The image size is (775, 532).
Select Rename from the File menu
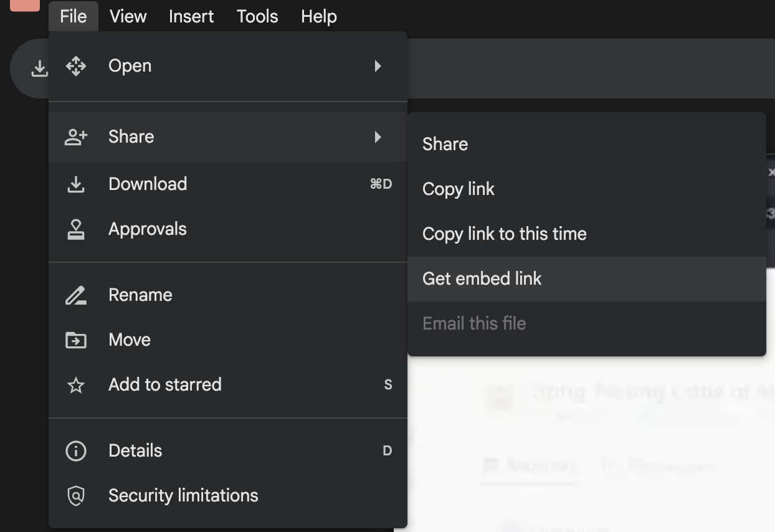(x=228, y=295)
